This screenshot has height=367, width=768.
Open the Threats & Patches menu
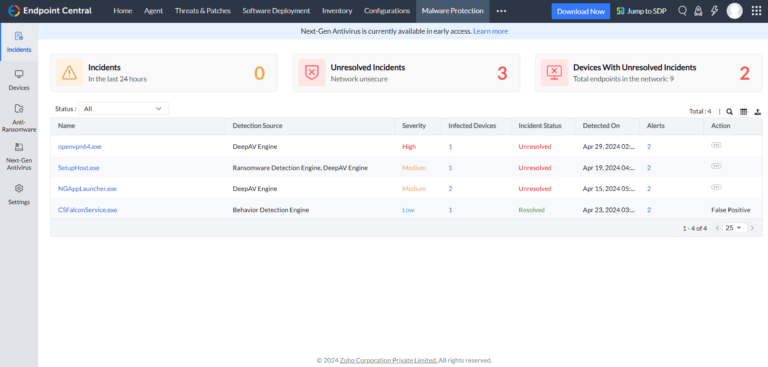pos(203,11)
